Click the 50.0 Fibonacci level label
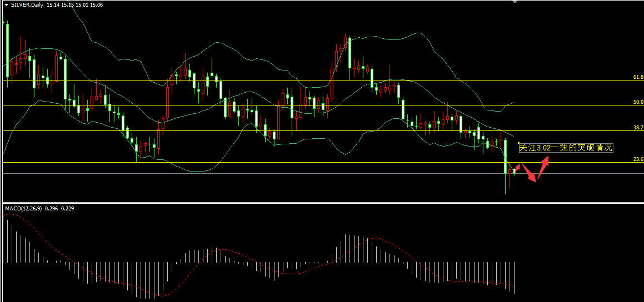This screenshot has width=644, height=302. (x=638, y=102)
